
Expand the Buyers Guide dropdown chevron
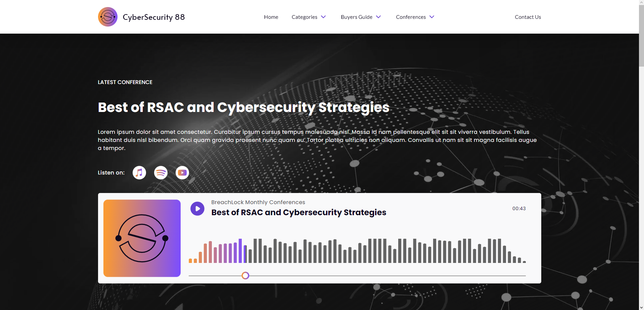pos(378,17)
